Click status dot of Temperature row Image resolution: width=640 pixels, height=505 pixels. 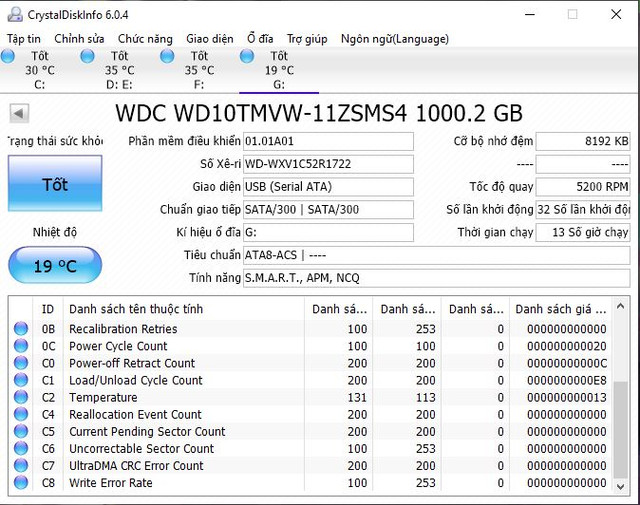[x=21, y=397]
